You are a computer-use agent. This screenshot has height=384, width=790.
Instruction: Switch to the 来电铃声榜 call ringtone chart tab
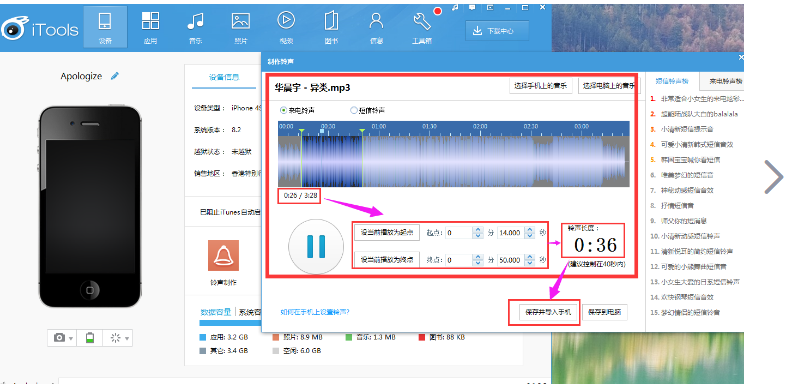click(x=723, y=81)
